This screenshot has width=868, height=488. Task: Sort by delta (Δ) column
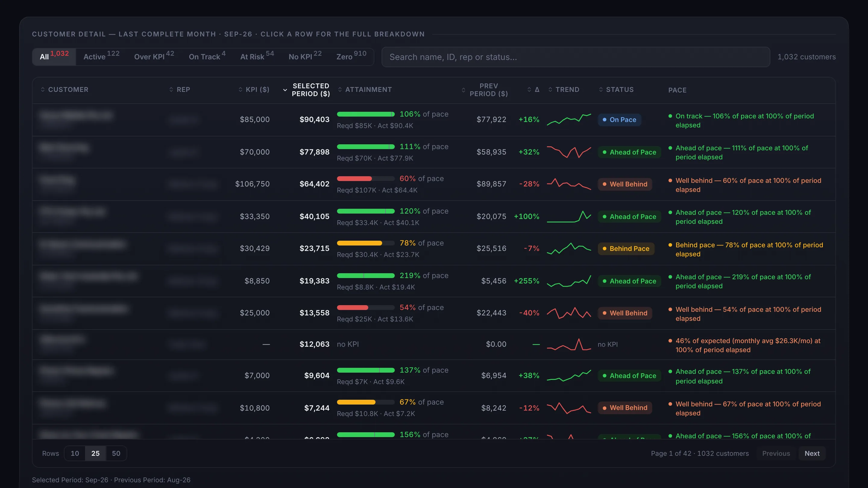coord(533,89)
